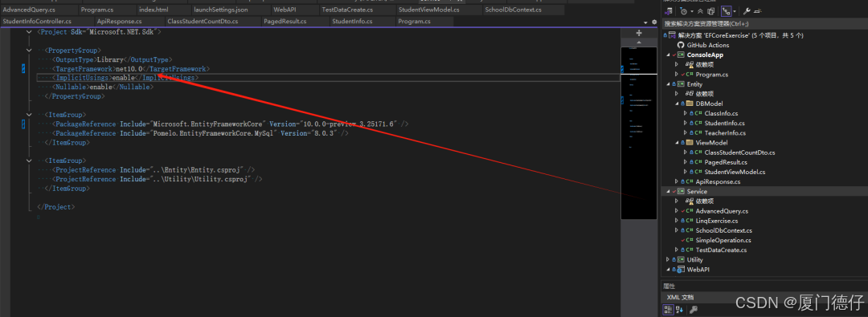Open StudentInfo.cs in Solution Explorer tree
The width and height of the screenshot is (868, 317).
tap(724, 124)
